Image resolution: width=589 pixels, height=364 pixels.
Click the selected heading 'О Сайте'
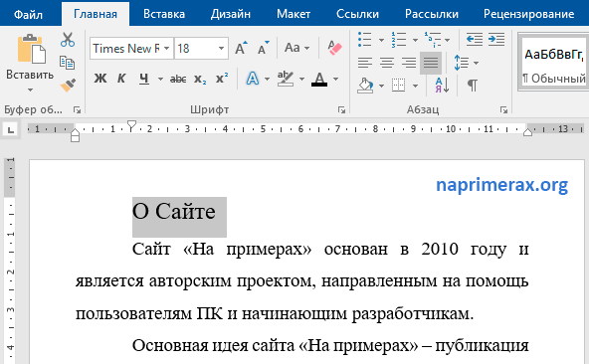[174, 211]
